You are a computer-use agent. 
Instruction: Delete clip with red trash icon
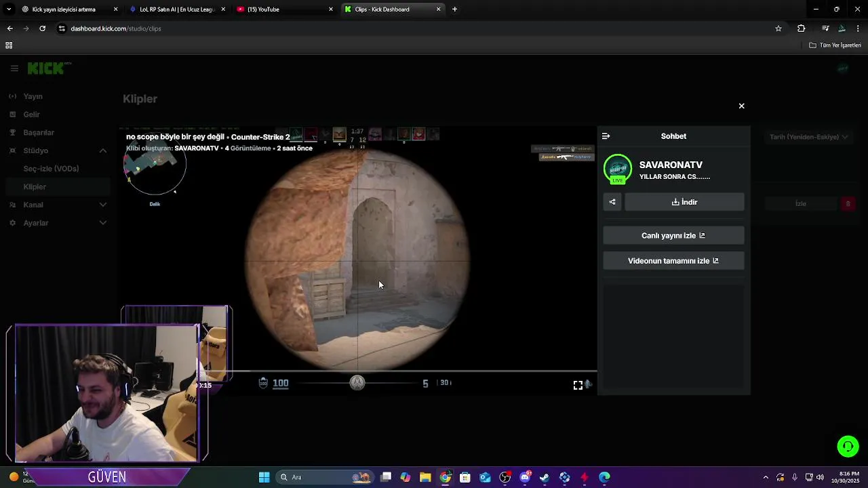pyautogui.click(x=848, y=203)
